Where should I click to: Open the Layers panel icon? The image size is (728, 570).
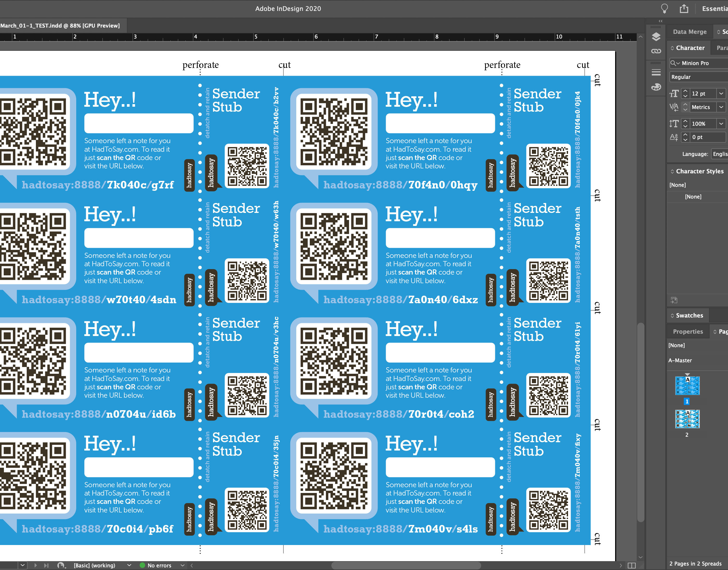656,37
